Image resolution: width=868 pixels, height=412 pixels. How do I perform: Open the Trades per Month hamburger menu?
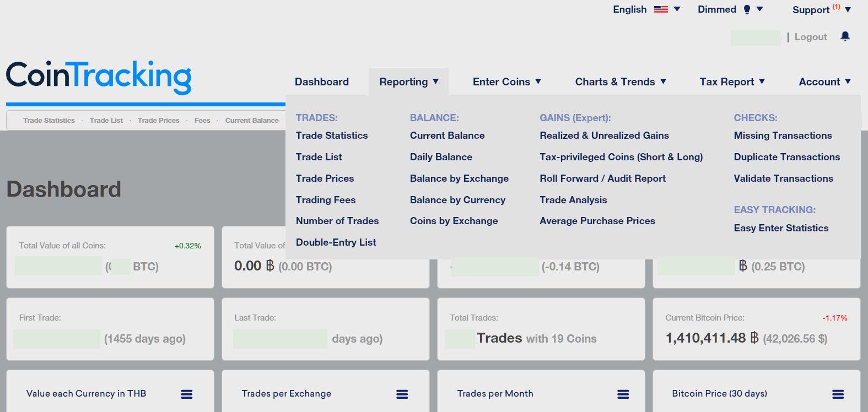623,394
